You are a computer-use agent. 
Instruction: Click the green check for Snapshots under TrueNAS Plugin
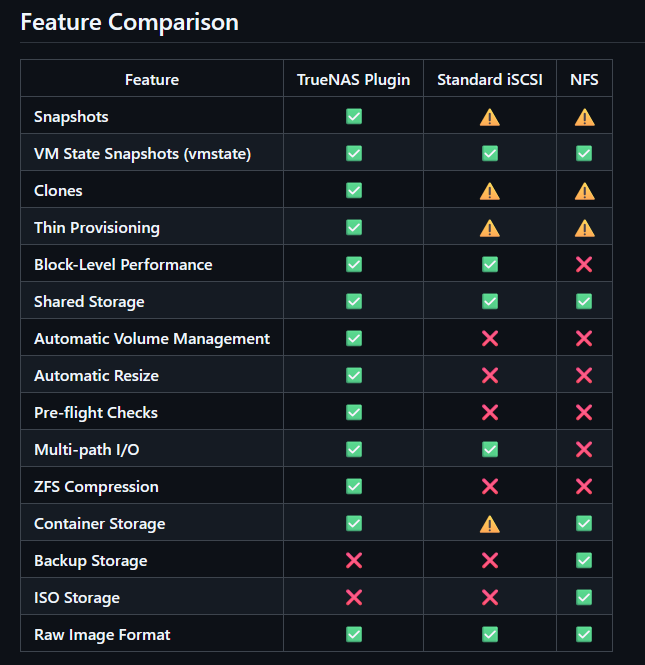click(354, 117)
